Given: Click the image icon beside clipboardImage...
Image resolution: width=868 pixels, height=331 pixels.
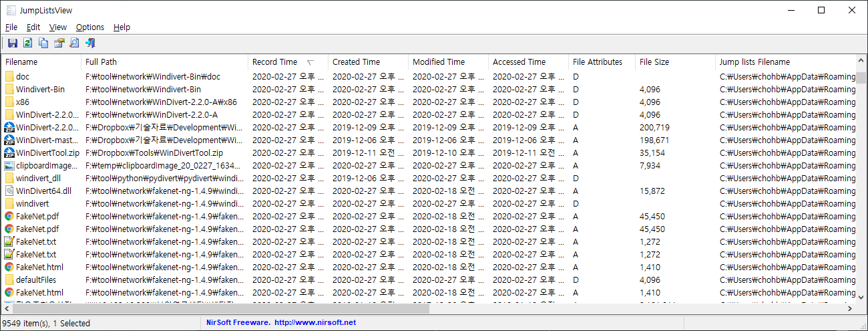Looking at the screenshot, I should (9, 166).
